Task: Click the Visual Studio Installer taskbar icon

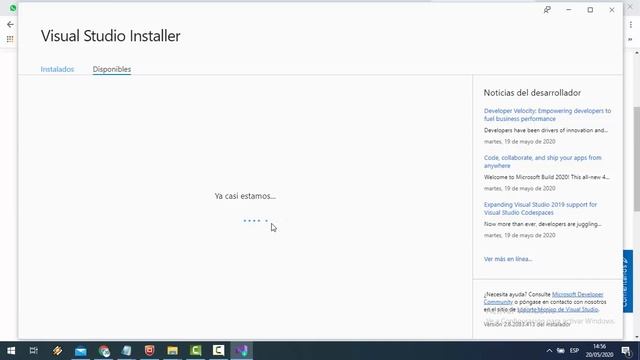Action: tap(241, 351)
